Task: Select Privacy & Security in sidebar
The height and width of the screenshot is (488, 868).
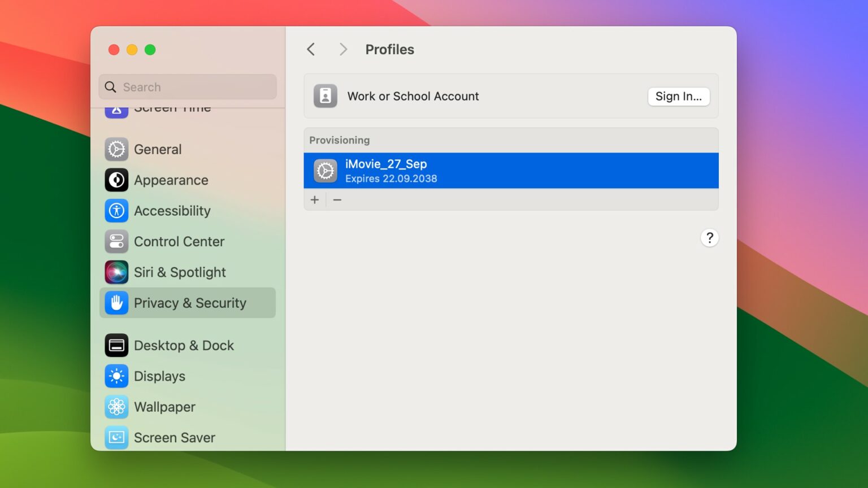Action: (188, 303)
